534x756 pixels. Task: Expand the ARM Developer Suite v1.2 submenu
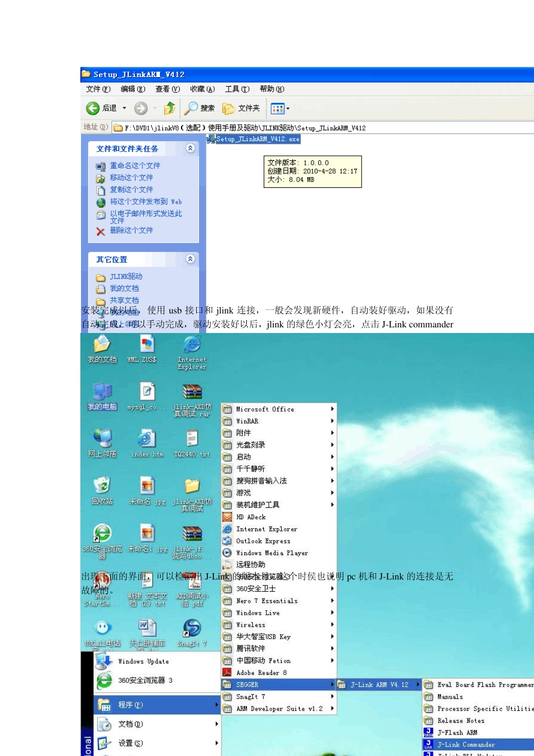279,709
